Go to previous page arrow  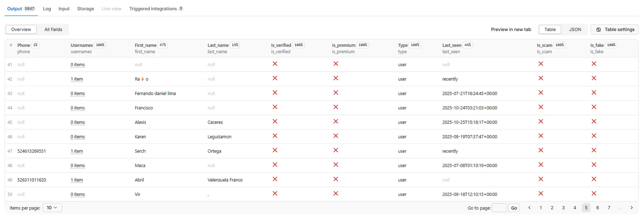coord(529,208)
